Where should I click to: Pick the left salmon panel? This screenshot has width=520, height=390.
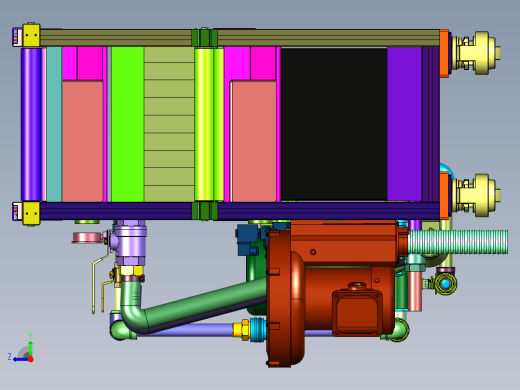(x=83, y=141)
